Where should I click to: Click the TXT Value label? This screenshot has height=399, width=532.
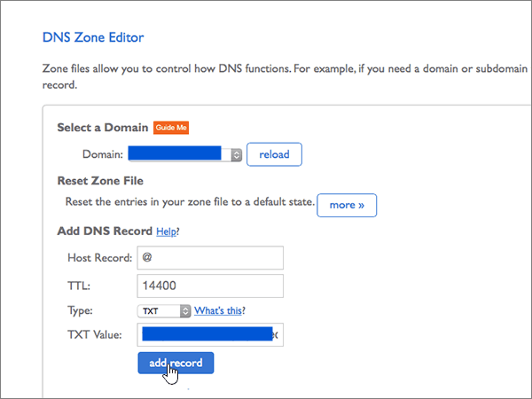click(x=97, y=335)
